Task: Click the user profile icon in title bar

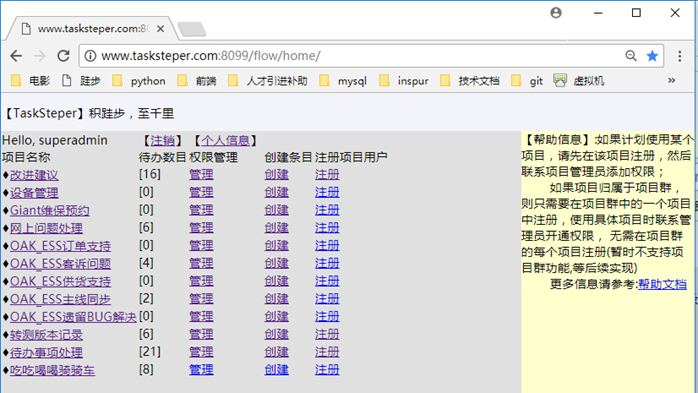Action: coord(556,13)
